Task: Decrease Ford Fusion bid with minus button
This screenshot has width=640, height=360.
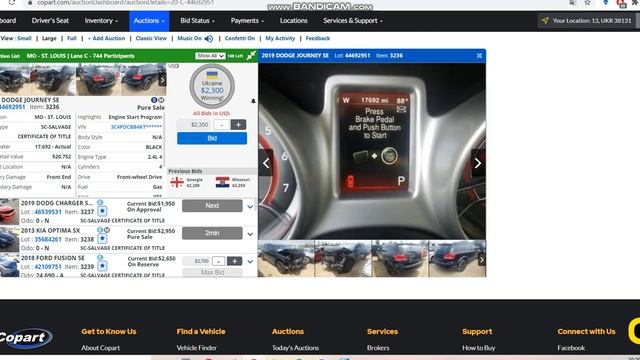Action: 218,261
